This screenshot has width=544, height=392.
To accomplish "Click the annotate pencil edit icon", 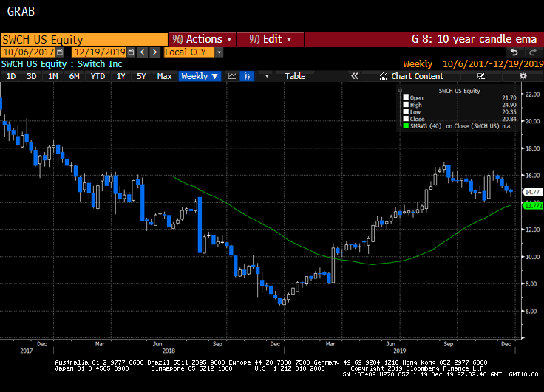I will [482, 76].
